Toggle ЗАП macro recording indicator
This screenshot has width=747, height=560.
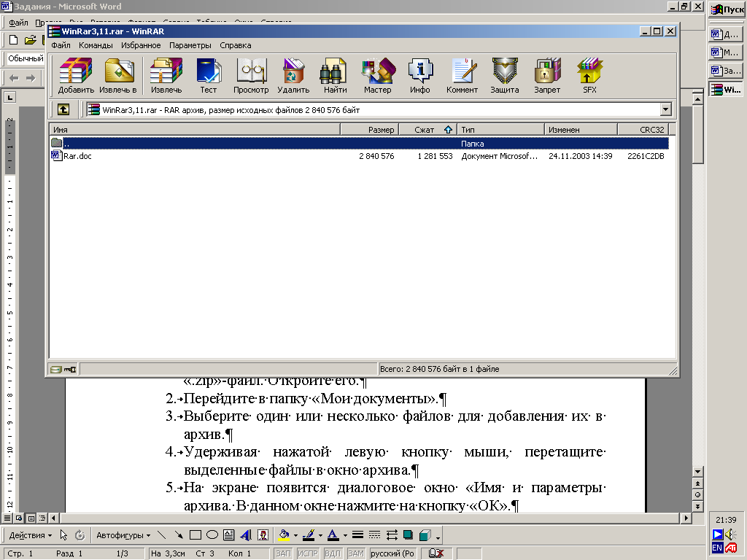283,553
